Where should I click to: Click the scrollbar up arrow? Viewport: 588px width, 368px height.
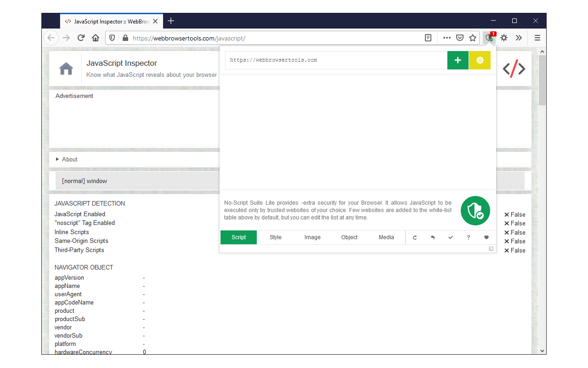[x=543, y=52]
